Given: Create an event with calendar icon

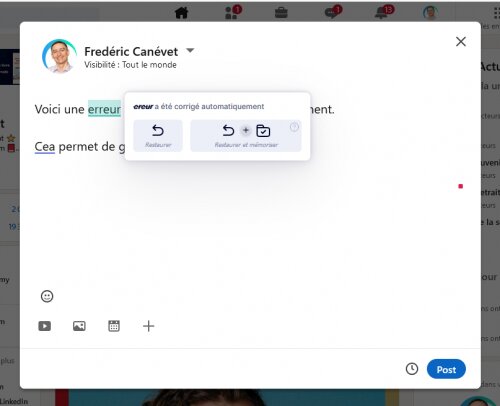Looking at the screenshot, I should point(114,326).
